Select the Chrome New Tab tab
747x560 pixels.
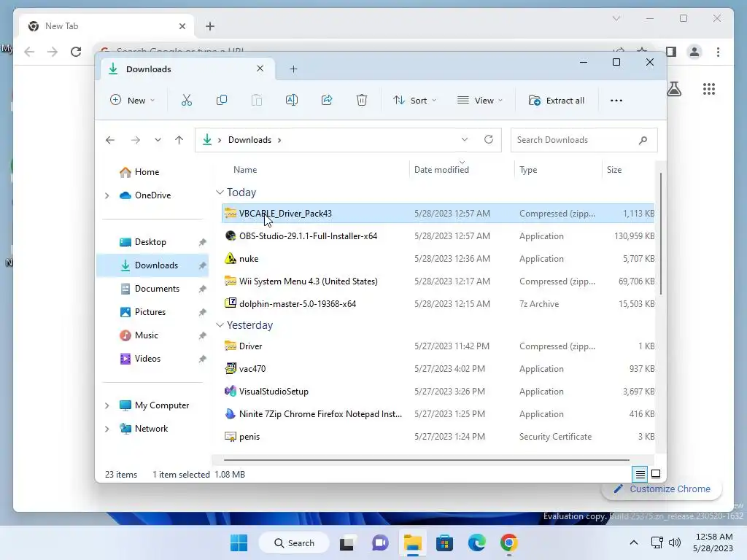(x=106, y=26)
